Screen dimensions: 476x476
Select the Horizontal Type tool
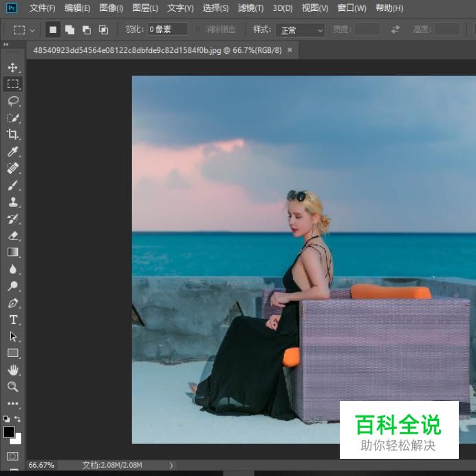12,320
